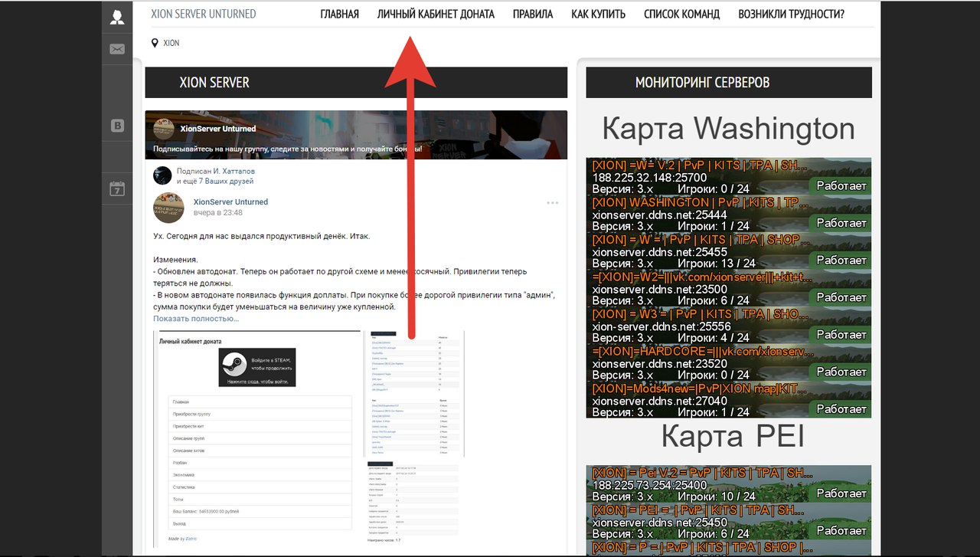Click server xionserver.ddns.net:25455 address

pyautogui.click(x=659, y=252)
